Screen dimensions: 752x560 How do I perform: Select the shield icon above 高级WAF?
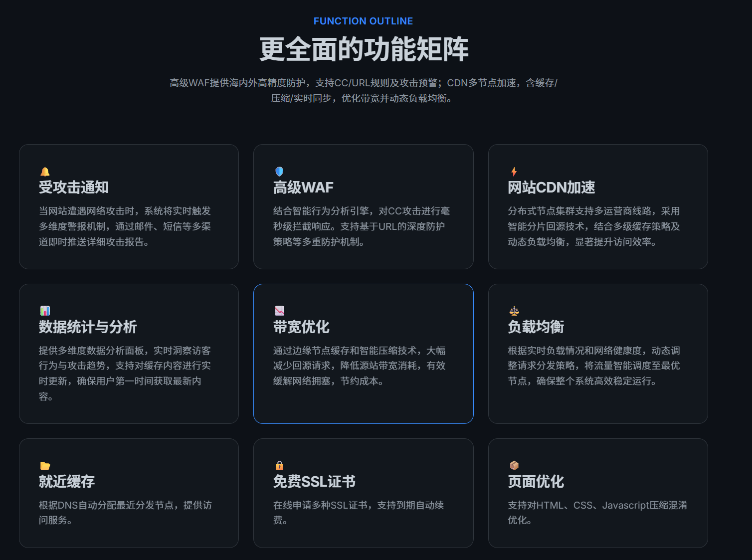click(279, 172)
